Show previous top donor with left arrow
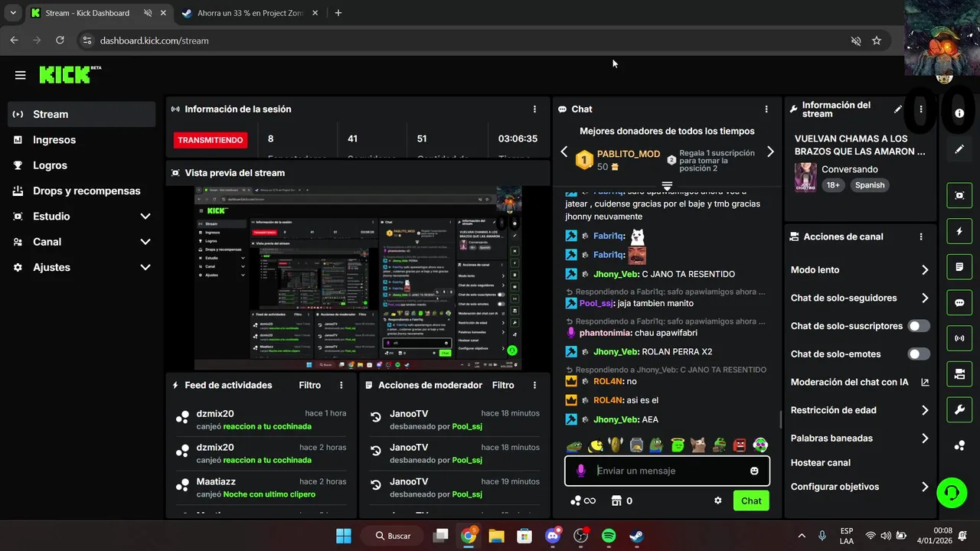The height and width of the screenshot is (551, 980). coord(564,152)
